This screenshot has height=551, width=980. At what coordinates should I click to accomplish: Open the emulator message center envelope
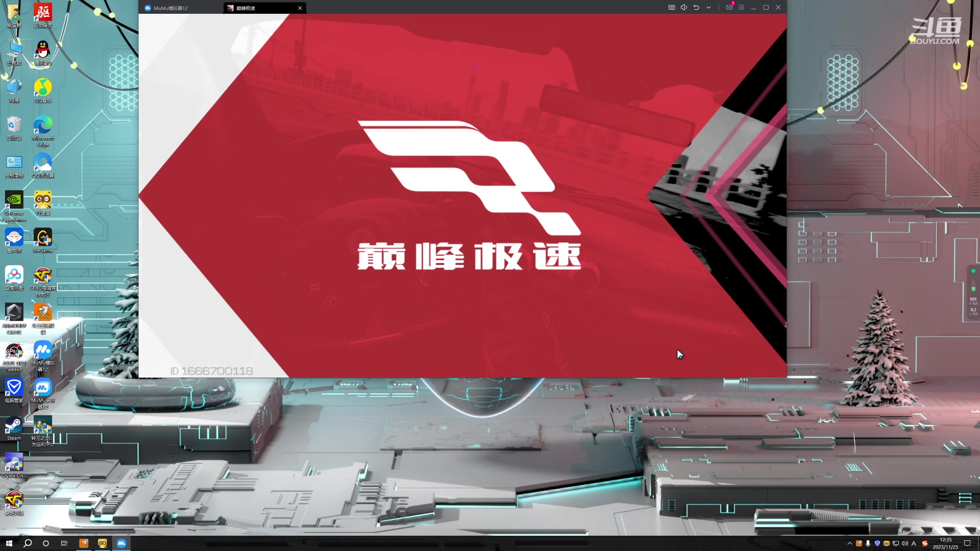tap(729, 7)
